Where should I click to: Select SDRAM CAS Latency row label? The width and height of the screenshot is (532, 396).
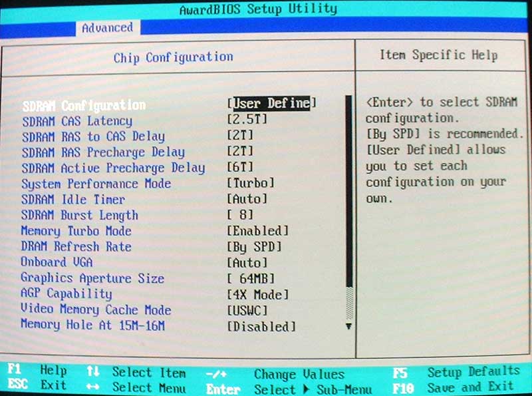click(77, 121)
